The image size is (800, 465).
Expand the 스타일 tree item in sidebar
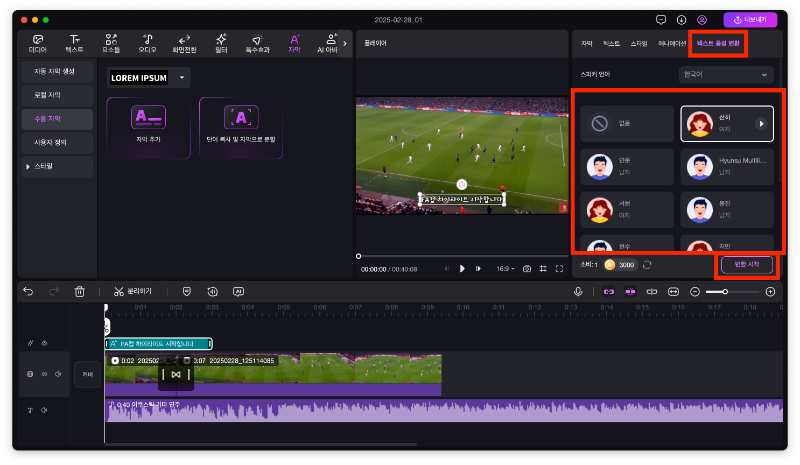point(57,166)
